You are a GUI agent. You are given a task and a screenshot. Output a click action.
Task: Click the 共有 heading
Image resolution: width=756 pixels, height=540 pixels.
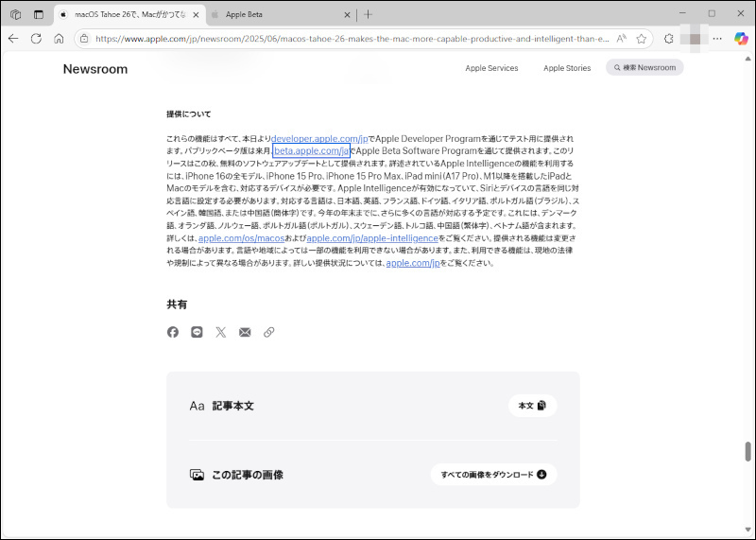[x=177, y=305]
